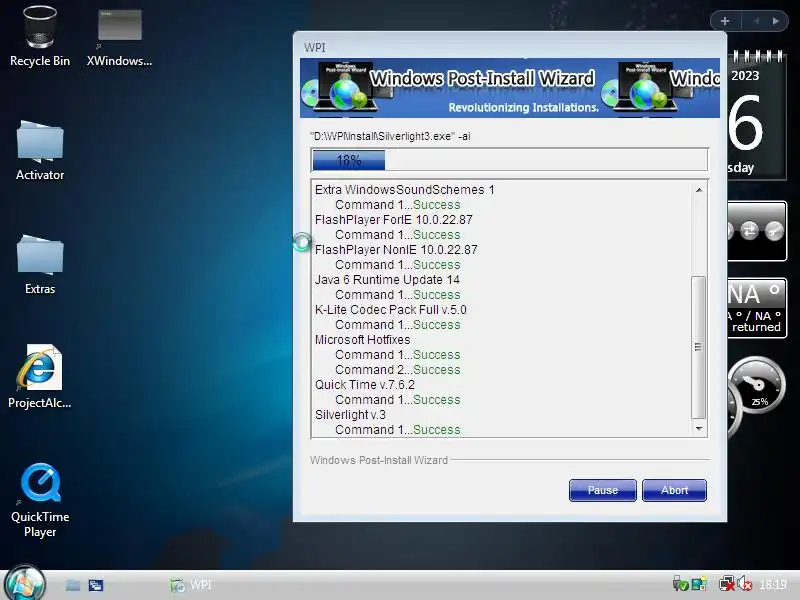Select 'Quick Time v.7.6.2' log entry
Viewport: 800px width, 600px height.
(365, 385)
